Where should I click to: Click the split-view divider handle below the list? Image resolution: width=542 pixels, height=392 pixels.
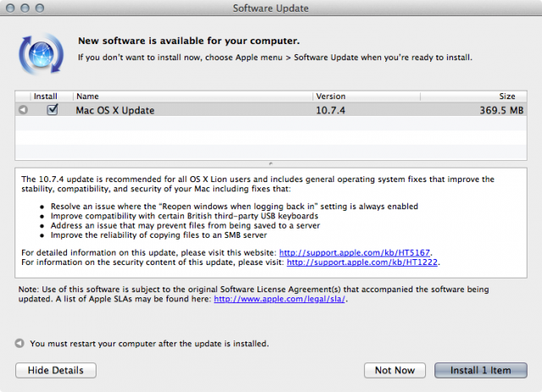(x=271, y=163)
